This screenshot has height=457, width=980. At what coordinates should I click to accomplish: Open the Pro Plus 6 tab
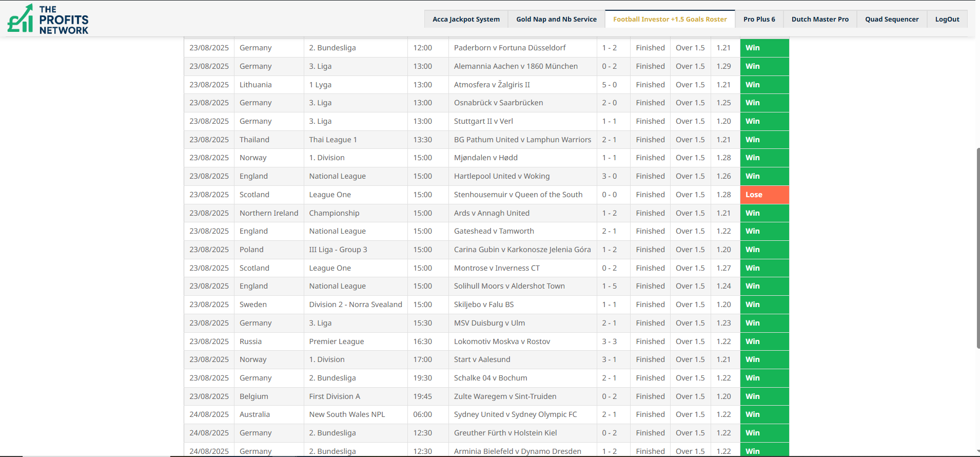click(x=759, y=20)
